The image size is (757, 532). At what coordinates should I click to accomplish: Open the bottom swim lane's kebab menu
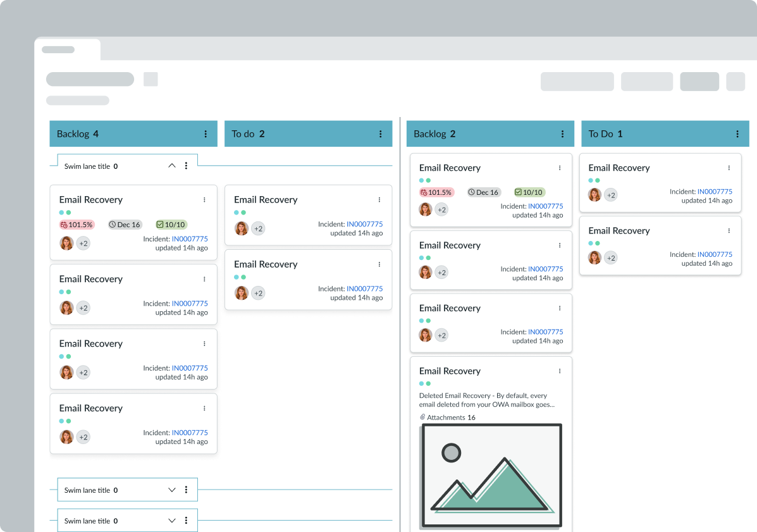pyautogui.click(x=186, y=521)
